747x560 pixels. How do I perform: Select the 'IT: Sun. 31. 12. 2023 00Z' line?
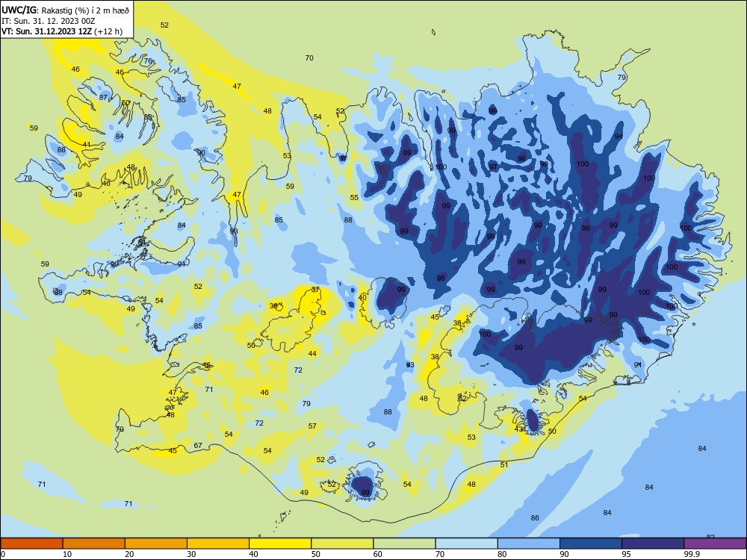tap(49, 21)
